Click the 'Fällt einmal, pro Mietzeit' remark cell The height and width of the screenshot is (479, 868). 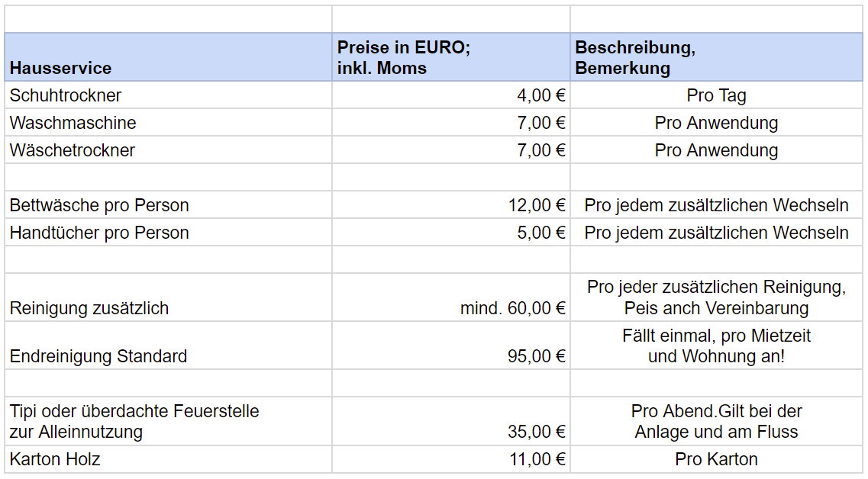coord(716,346)
